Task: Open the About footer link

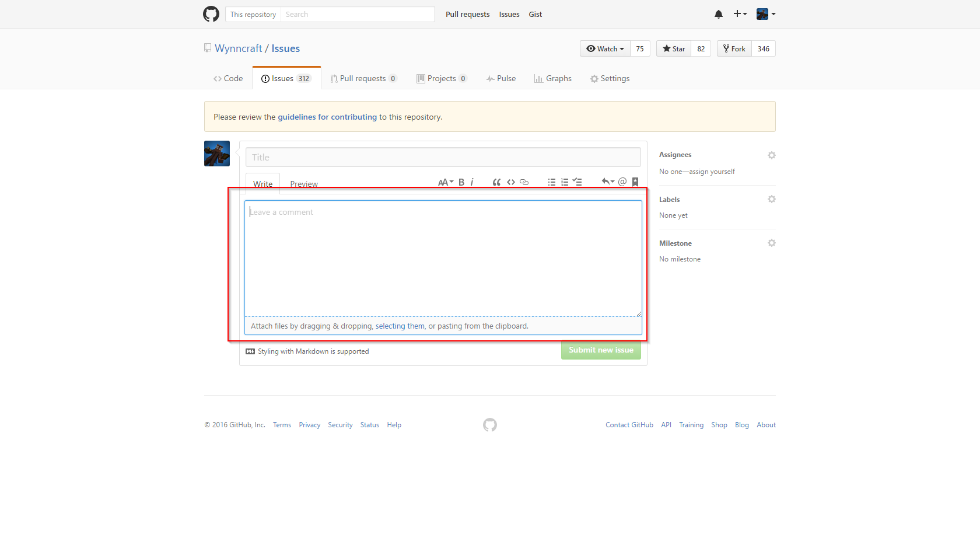Action: click(766, 425)
